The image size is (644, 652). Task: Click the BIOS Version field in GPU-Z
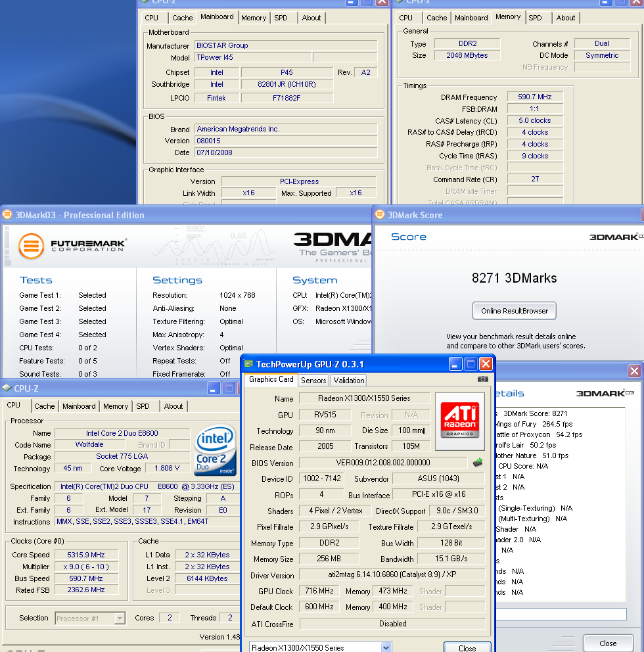pyautogui.click(x=383, y=463)
